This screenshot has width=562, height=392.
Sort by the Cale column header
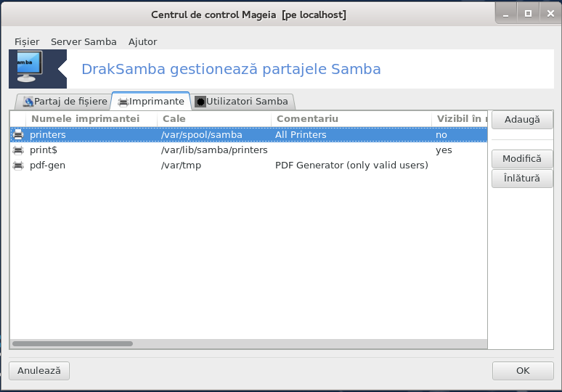pos(214,119)
